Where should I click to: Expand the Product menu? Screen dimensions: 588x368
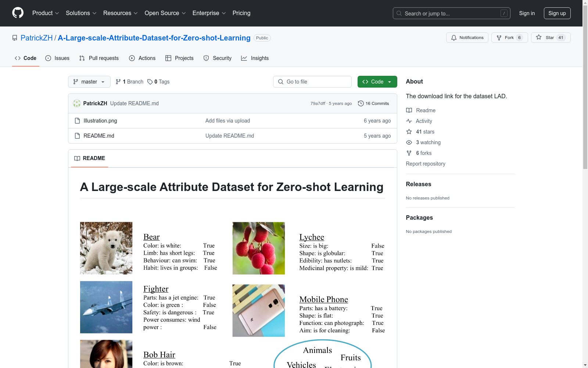click(x=46, y=13)
